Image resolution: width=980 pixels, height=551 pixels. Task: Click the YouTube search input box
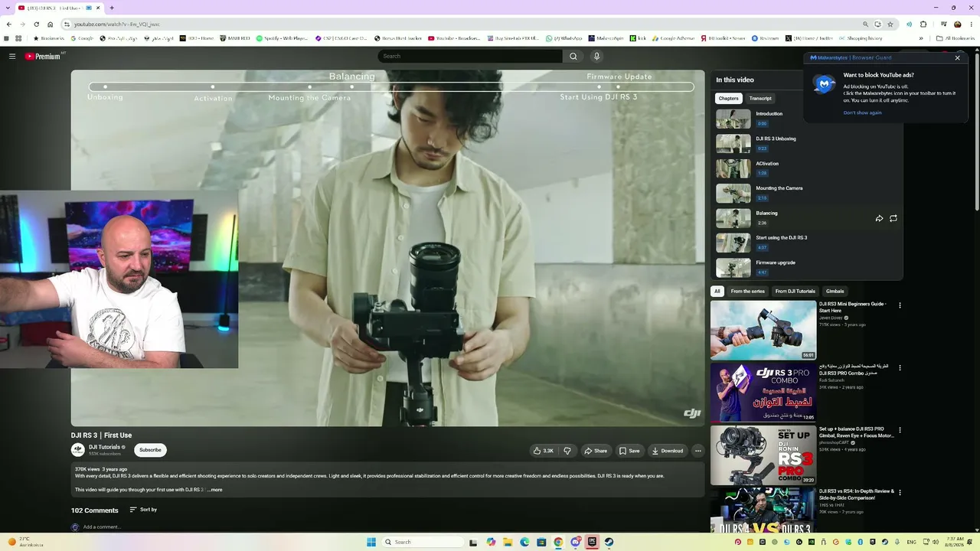pos(470,56)
